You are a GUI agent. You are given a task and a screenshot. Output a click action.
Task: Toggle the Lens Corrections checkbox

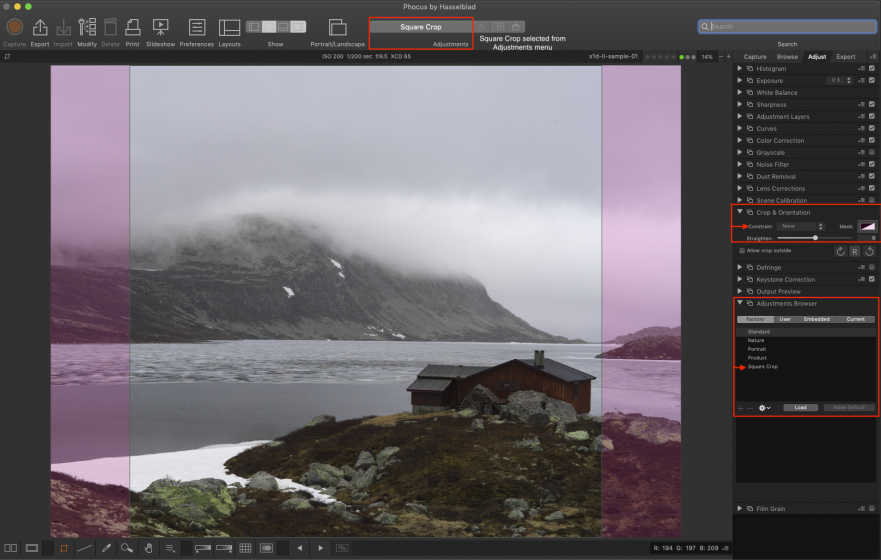872,188
